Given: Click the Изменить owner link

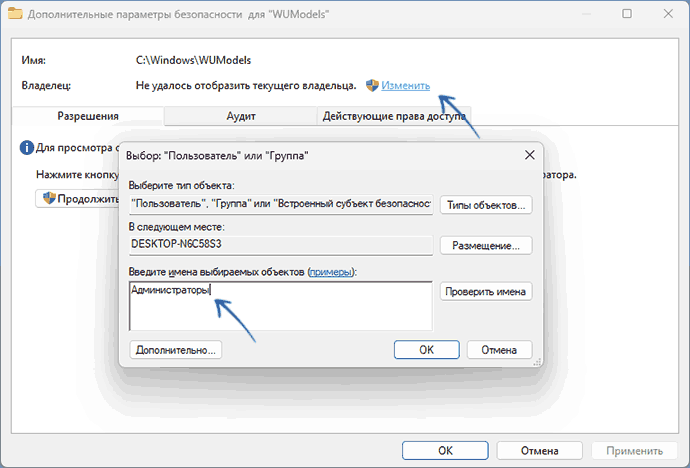Looking at the screenshot, I should tap(405, 86).
